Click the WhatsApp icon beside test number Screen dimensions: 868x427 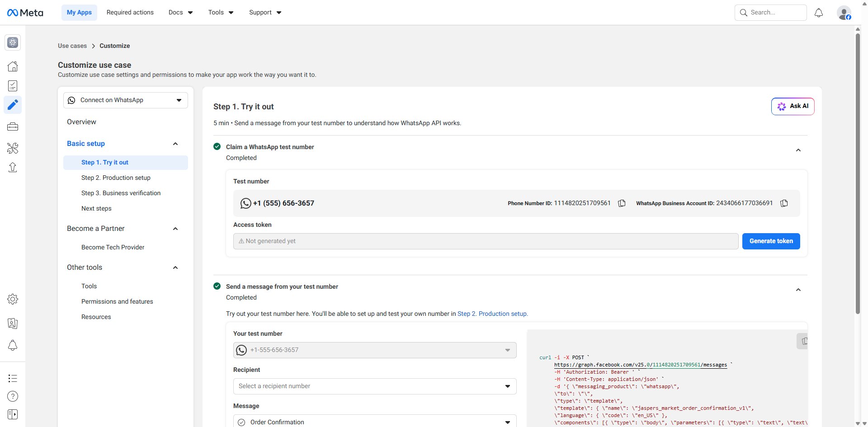(245, 203)
